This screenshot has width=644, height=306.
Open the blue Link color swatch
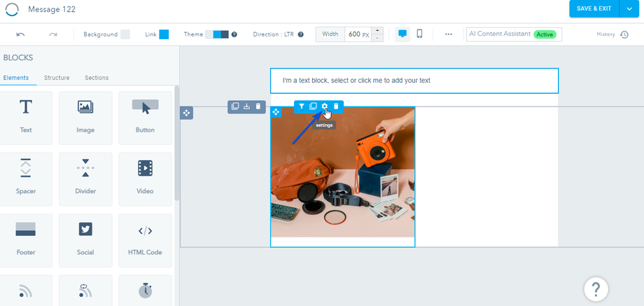[164, 34]
